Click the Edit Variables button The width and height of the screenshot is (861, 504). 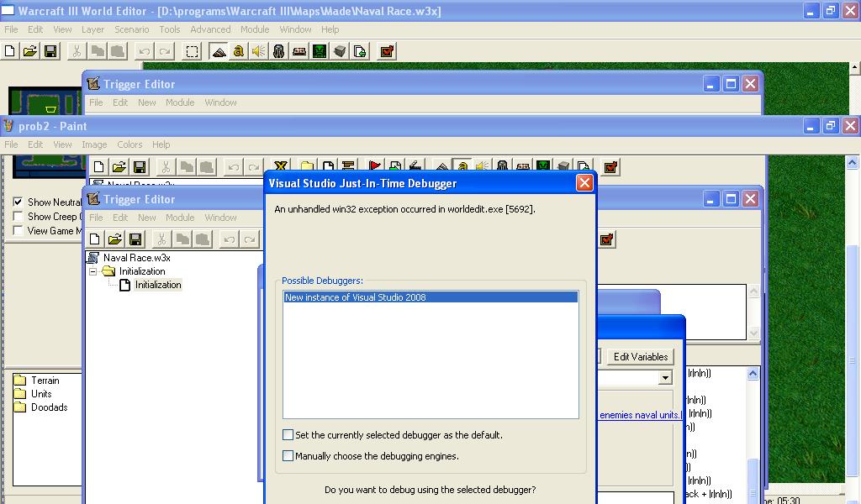point(640,357)
